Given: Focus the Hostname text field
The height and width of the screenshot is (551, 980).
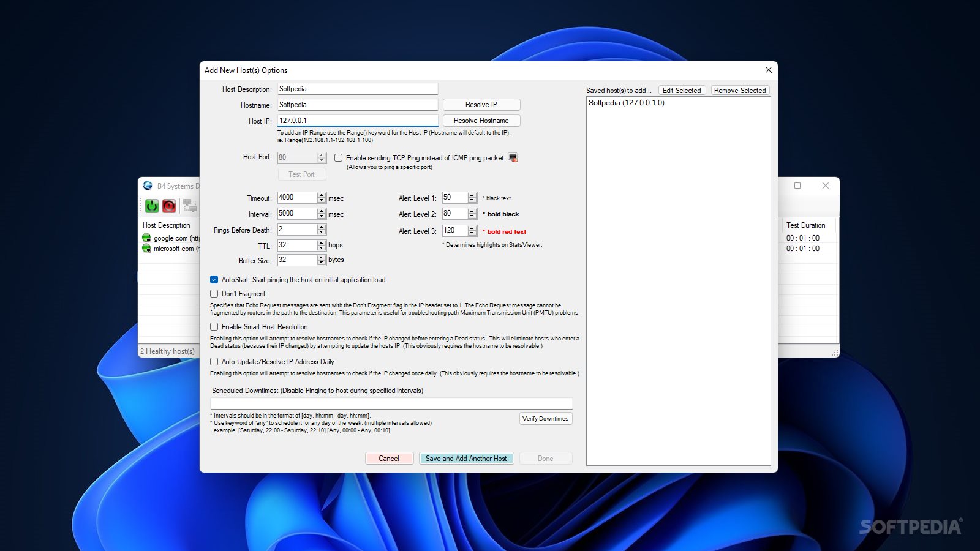Looking at the screenshot, I should (x=358, y=105).
